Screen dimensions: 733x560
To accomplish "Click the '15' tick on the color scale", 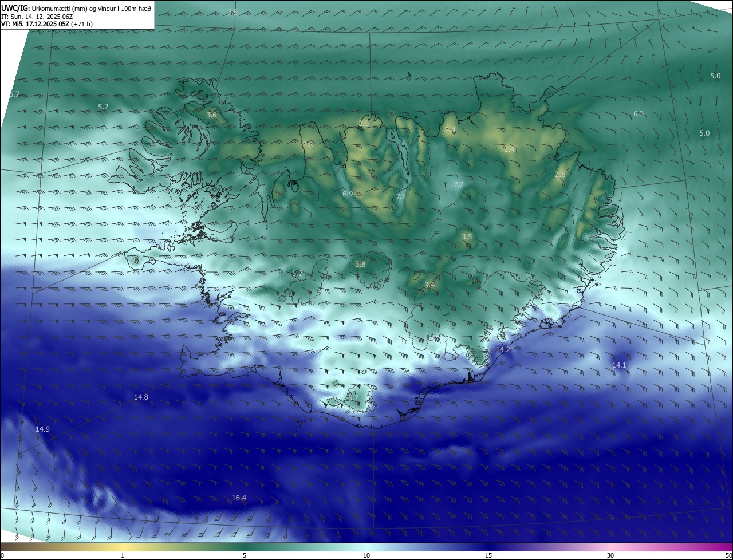I will (488, 555).
